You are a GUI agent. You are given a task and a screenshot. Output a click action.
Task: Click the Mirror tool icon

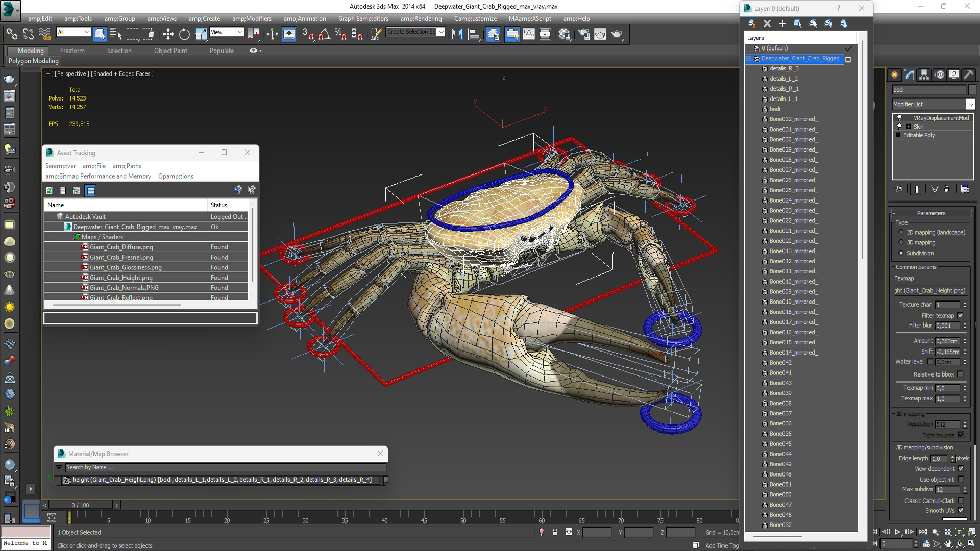click(x=457, y=34)
